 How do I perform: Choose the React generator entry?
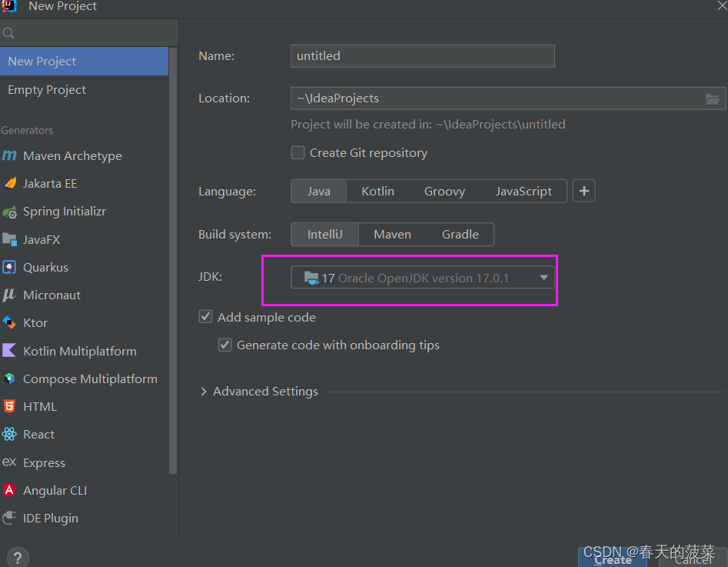(84, 435)
